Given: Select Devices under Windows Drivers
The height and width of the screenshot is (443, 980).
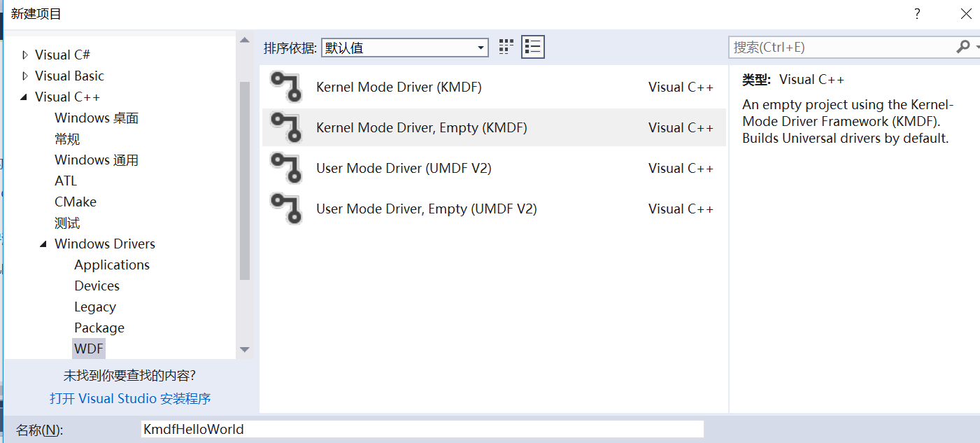Looking at the screenshot, I should coord(97,286).
